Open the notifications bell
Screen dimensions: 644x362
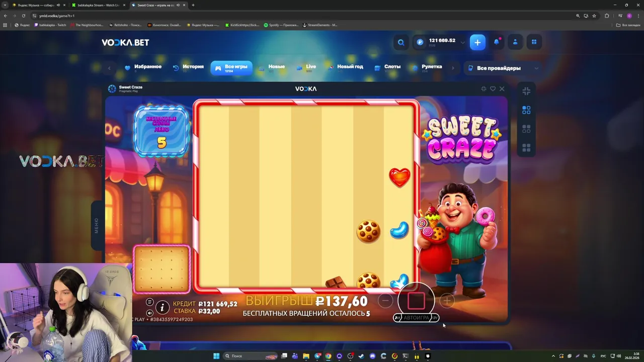tap(497, 42)
